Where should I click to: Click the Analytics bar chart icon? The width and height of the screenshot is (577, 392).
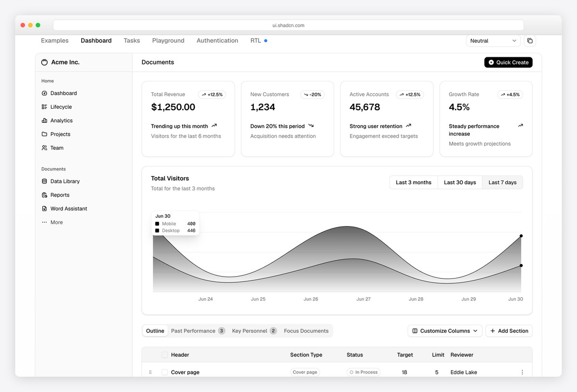[44, 121]
